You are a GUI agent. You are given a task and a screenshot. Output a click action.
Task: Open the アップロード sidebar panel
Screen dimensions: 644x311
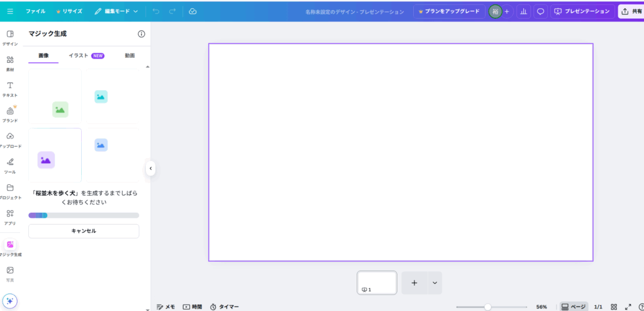10,140
